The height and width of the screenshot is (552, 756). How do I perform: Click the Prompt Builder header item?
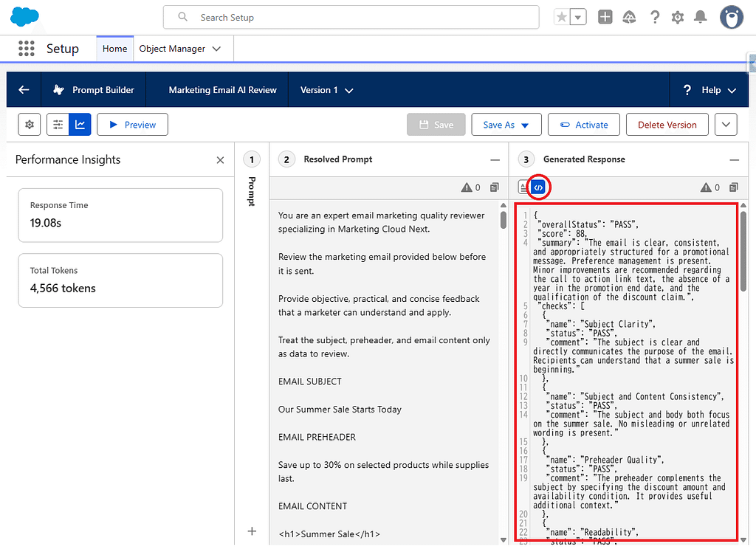(x=94, y=90)
